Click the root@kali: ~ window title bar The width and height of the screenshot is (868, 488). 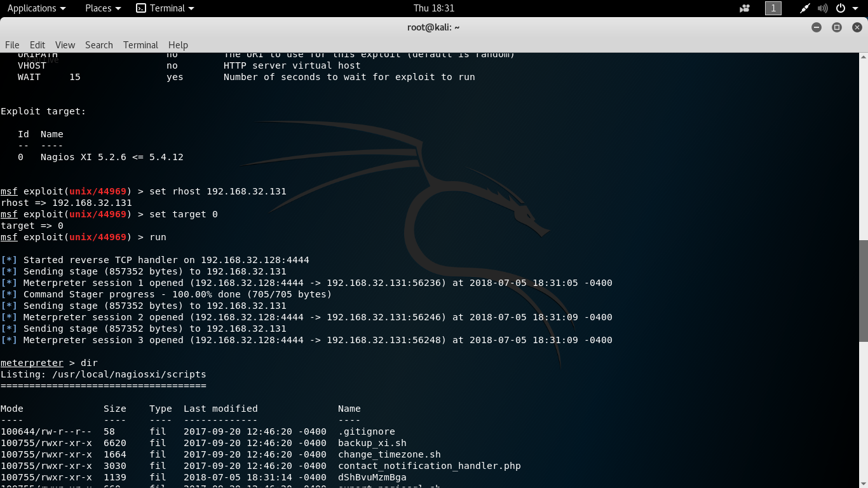pos(433,27)
